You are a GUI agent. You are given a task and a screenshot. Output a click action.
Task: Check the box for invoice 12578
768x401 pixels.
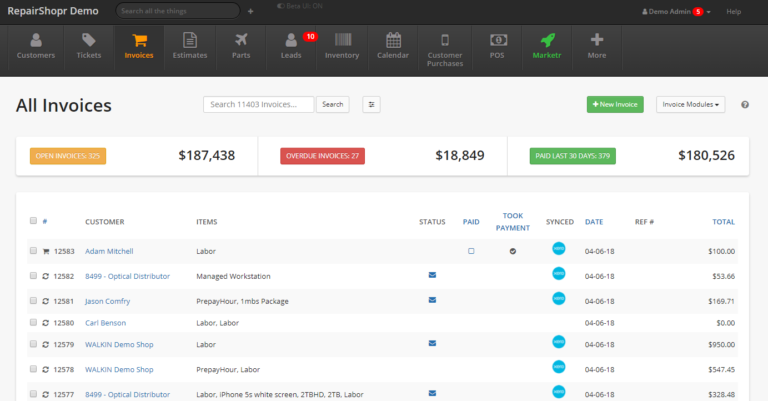coord(33,369)
